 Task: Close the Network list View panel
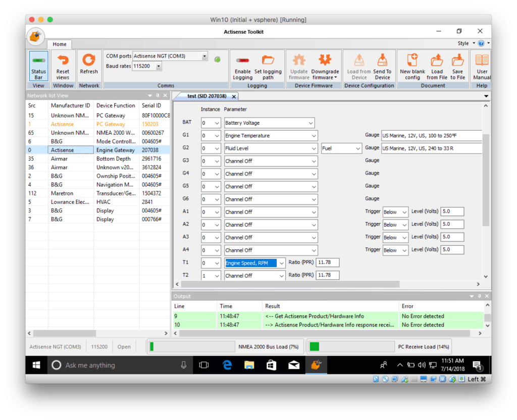[165, 95]
